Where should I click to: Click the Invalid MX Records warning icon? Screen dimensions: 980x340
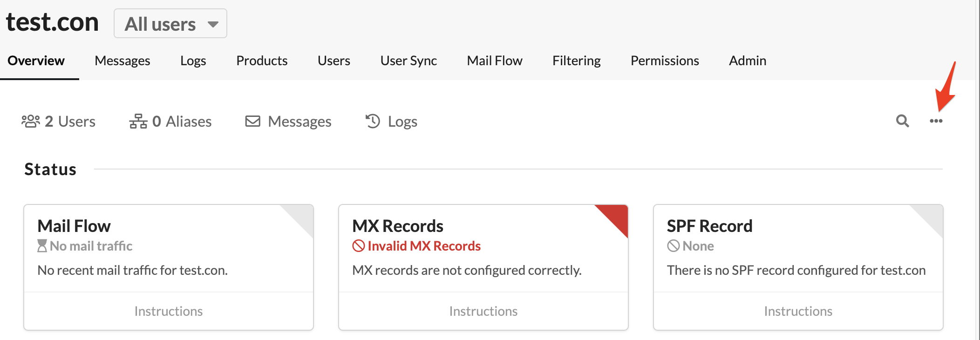358,245
